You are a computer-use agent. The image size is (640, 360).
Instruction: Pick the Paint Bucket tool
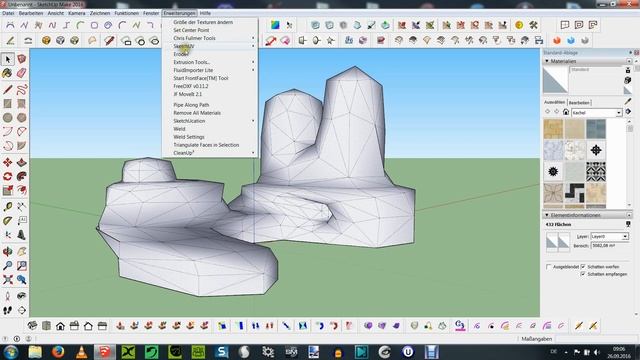coord(7,73)
